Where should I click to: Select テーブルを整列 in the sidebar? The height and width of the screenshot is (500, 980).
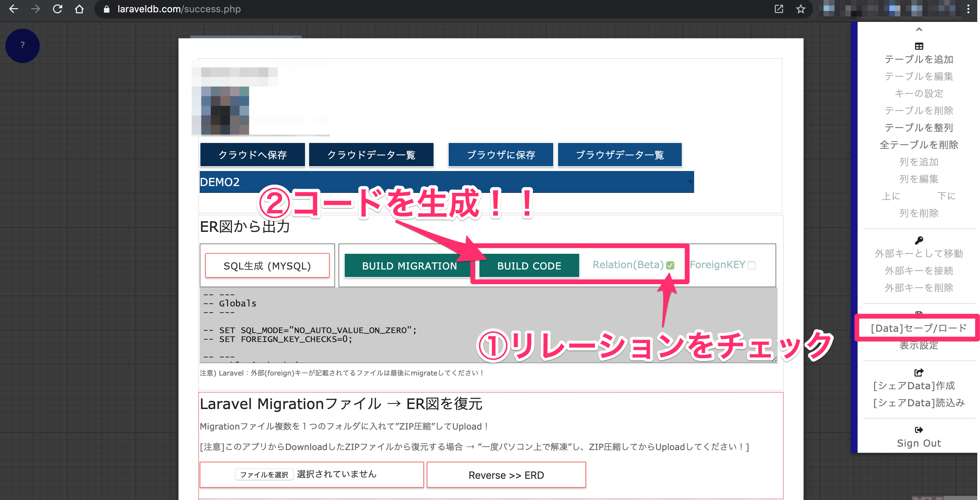pos(919,128)
